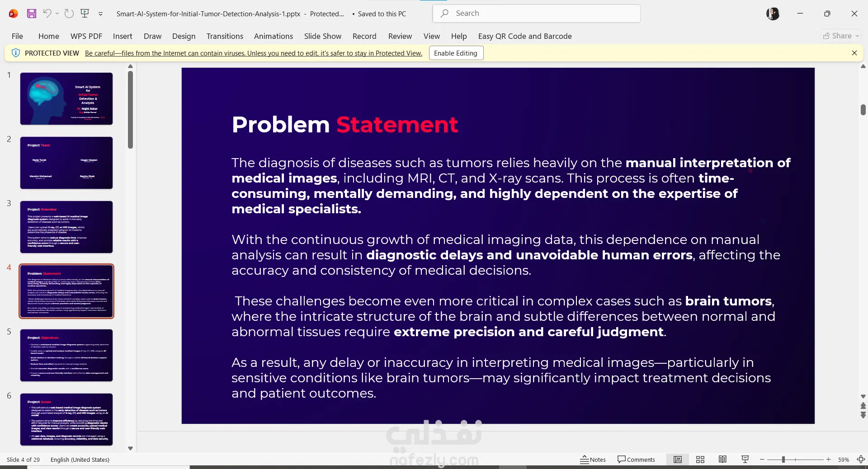
Task: Start Slide Show from status bar icon
Action: click(x=745, y=460)
